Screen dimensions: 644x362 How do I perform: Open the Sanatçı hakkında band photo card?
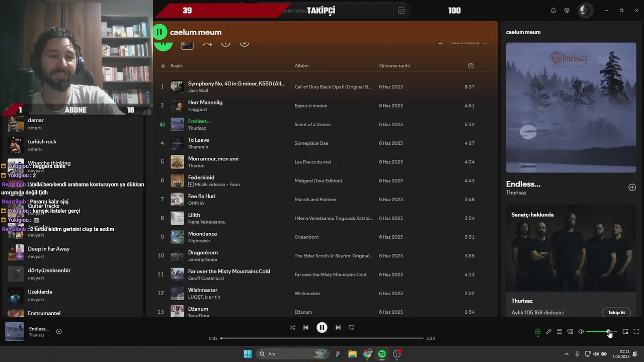point(571,249)
